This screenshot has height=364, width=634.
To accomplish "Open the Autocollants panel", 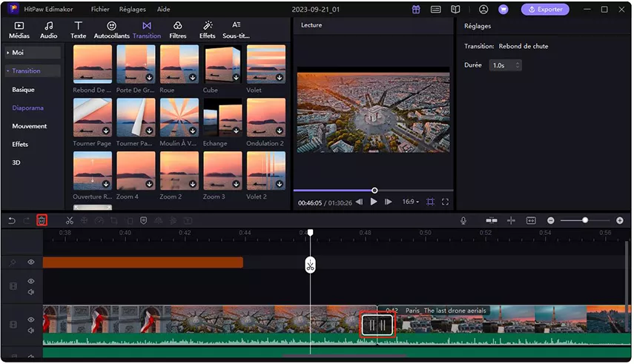I will coord(111,30).
